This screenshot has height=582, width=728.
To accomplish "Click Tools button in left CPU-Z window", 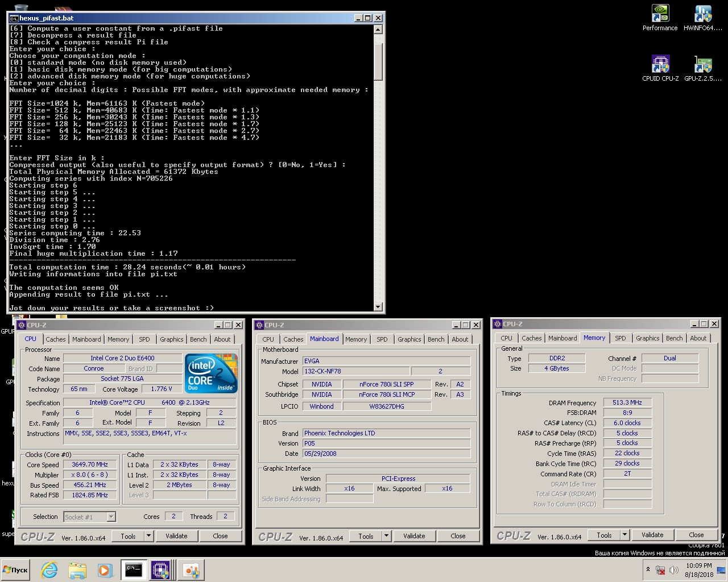I will tap(128, 536).
